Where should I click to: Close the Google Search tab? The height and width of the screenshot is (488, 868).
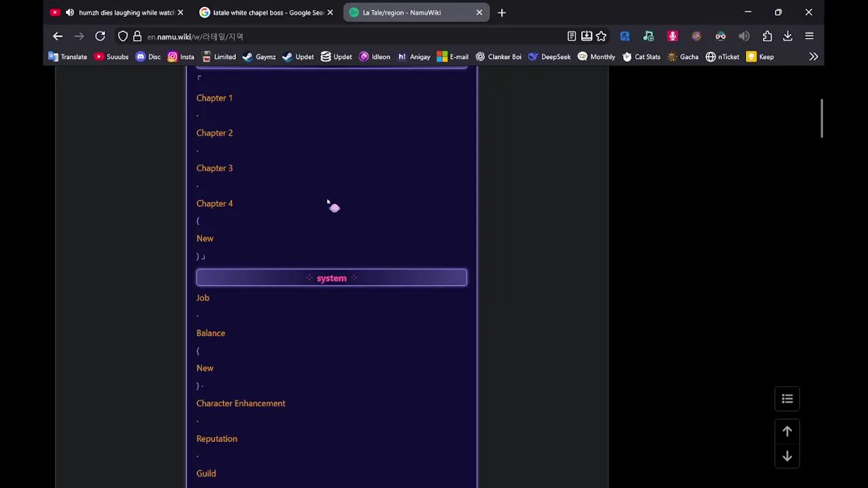point(330,12)
